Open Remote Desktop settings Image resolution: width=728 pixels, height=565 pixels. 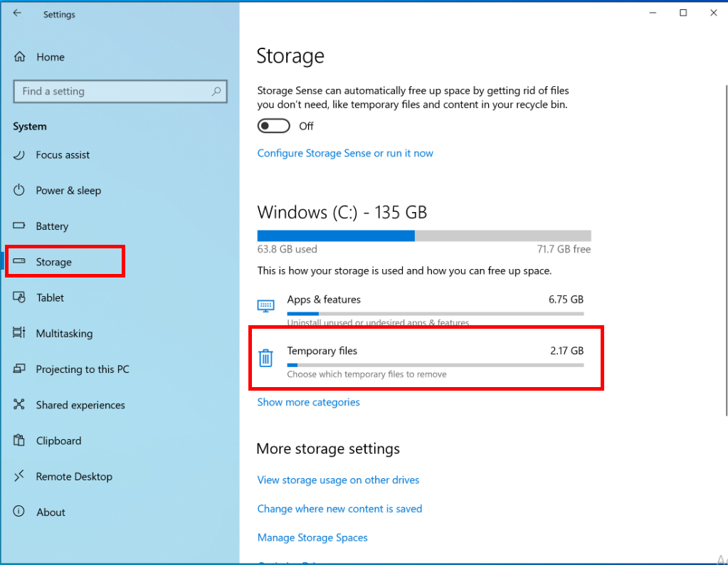tap(74, 477)
